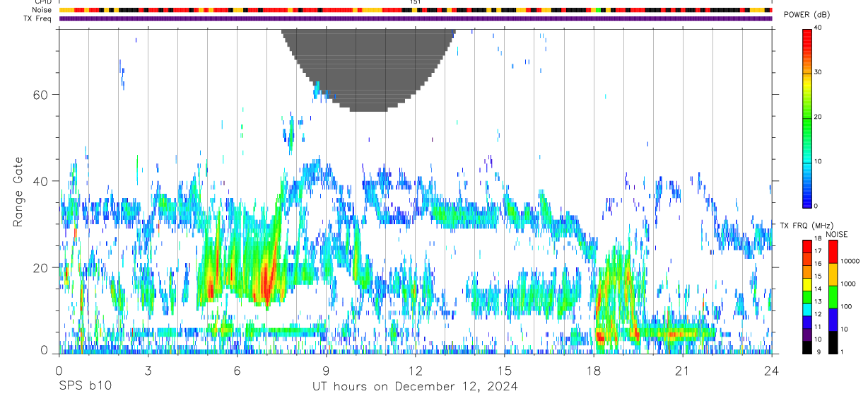This screenshot has width=868, height=401.
Task: Click the black swatch at NOISE legend bottom
Action: point(832,342)
